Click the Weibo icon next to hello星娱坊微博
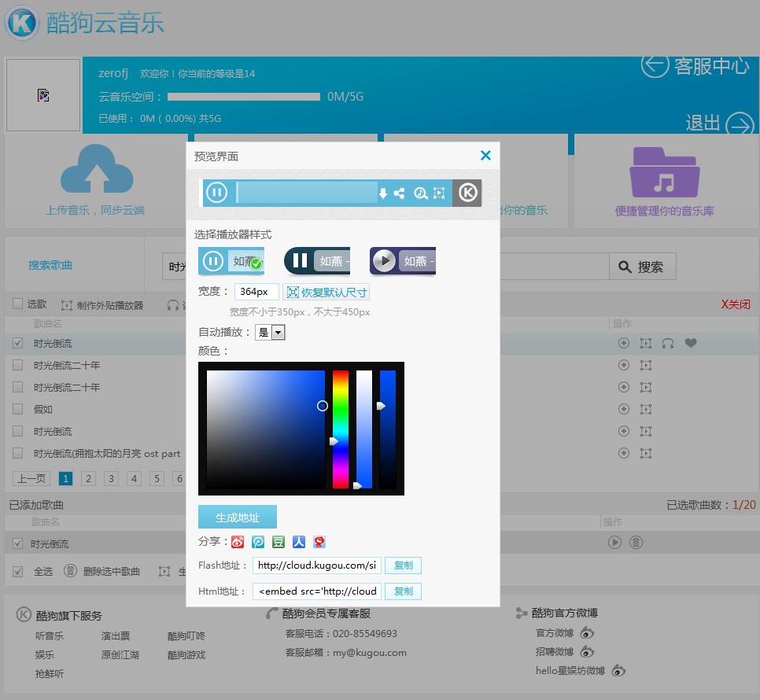This screenshot has height=700, width=760. pos(618,670)
